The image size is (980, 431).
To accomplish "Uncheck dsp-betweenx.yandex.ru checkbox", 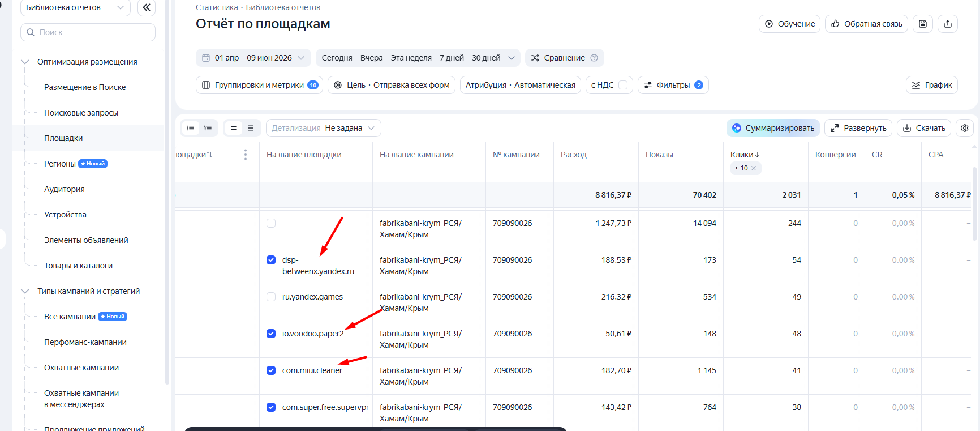I will click(x=271, y=260).
